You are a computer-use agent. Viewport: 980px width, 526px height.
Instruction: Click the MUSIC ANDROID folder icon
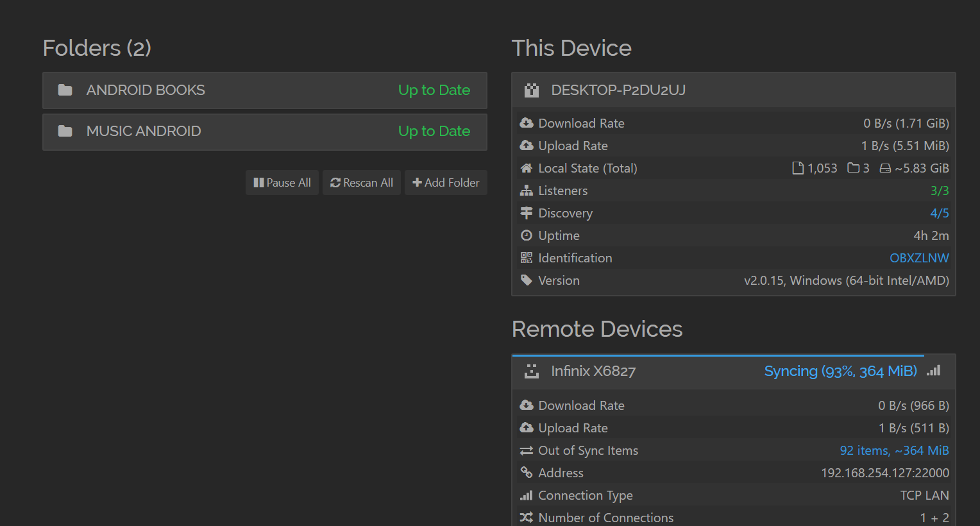65,131
